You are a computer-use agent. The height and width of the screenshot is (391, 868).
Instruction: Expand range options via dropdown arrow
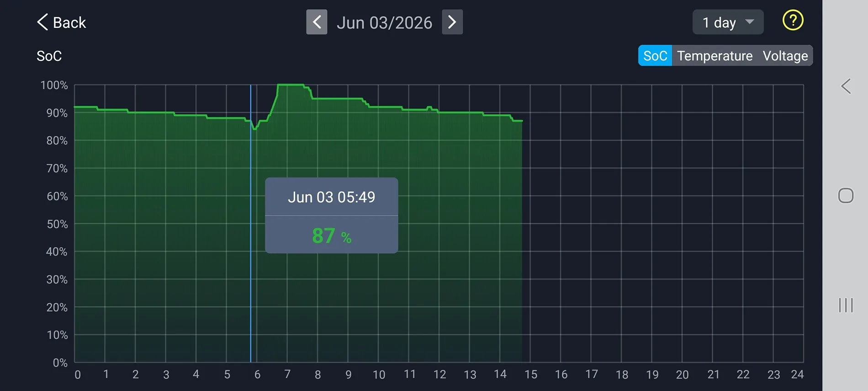(x=749, y=21)
